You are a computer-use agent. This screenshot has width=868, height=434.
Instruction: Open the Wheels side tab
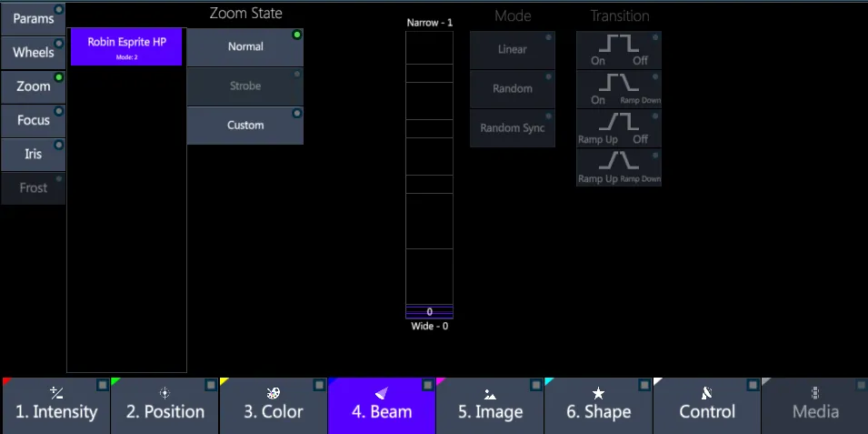click(x=34, y=53)
